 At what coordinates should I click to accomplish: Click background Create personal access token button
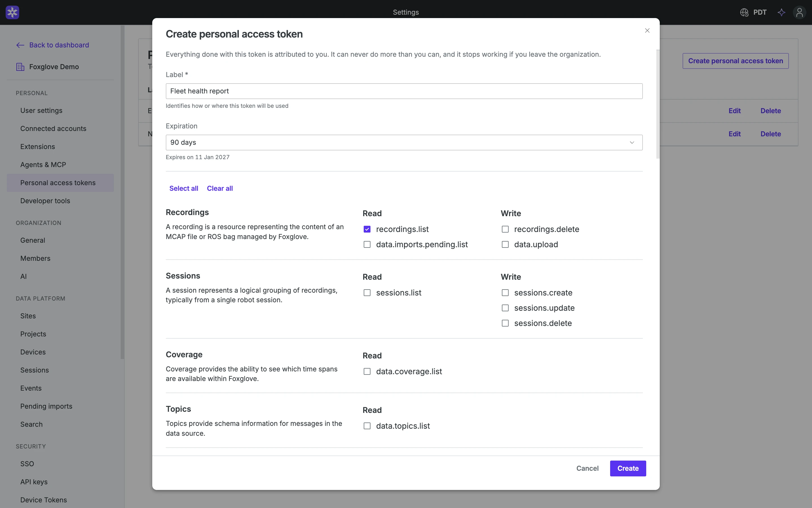click(x=736, y=61)
